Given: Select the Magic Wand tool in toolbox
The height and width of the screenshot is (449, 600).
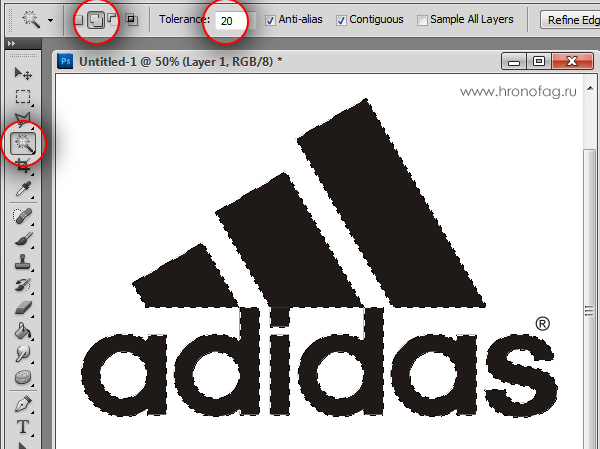Looking at the screenshot, I should pyautogui.click(x=23, y=144).
